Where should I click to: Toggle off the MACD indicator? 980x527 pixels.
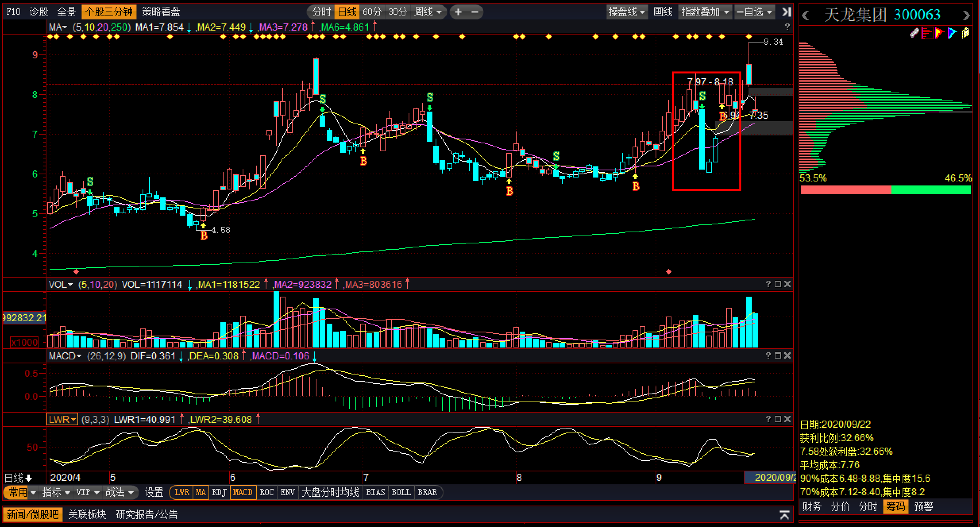pos(243,492)
